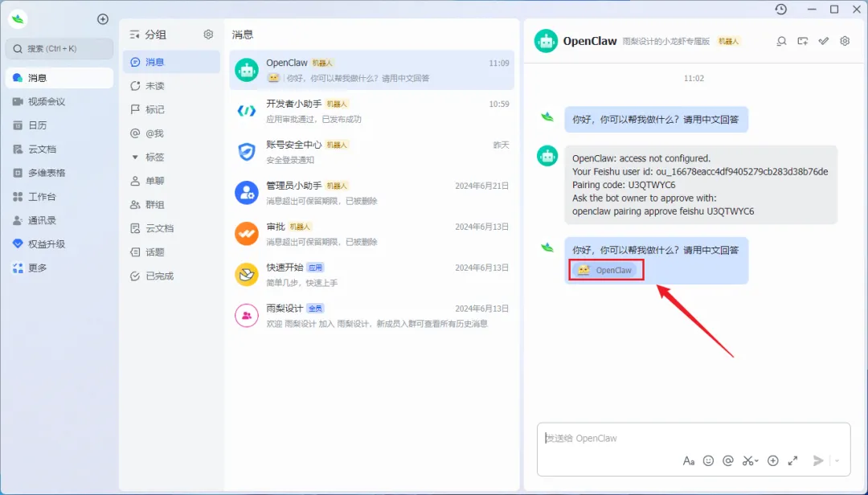The height and width of the screenshot is (495, 868).
Task: Open 通讯录 contacts in the sidebar
Action: click(59, 220)
